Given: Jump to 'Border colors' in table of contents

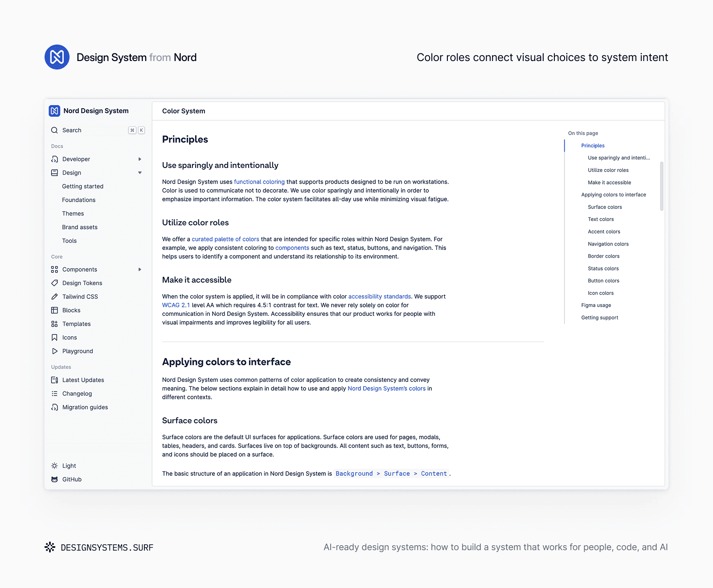Looking at the screenshot, I should (604, 256).
